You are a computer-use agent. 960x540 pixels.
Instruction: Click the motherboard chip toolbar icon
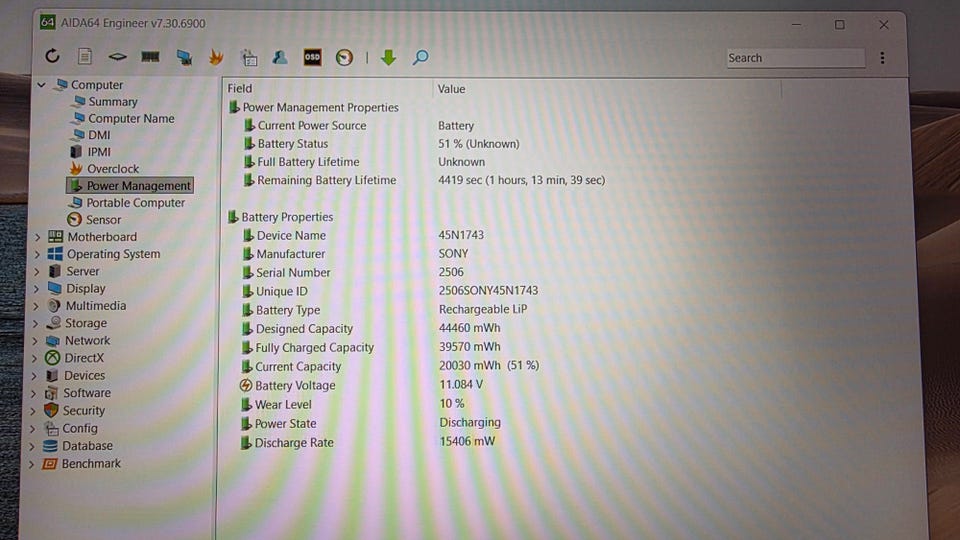118,57
